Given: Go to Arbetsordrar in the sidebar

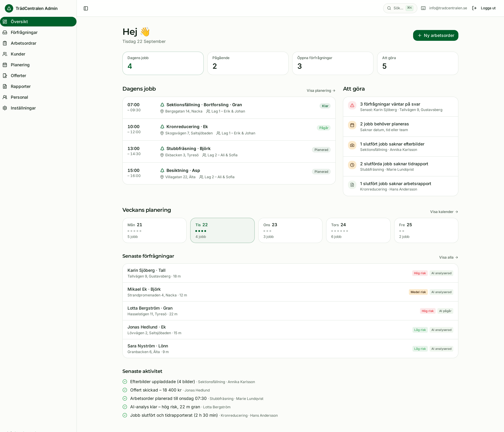Looking at the screenshot, I should (x=38, y=43).
